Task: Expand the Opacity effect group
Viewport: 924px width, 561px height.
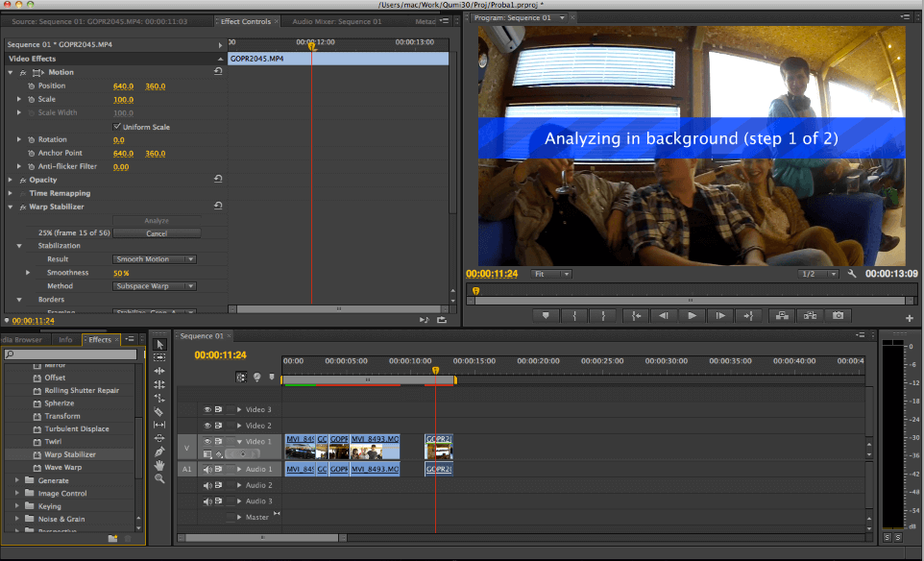Action: (x=10, y=180)
